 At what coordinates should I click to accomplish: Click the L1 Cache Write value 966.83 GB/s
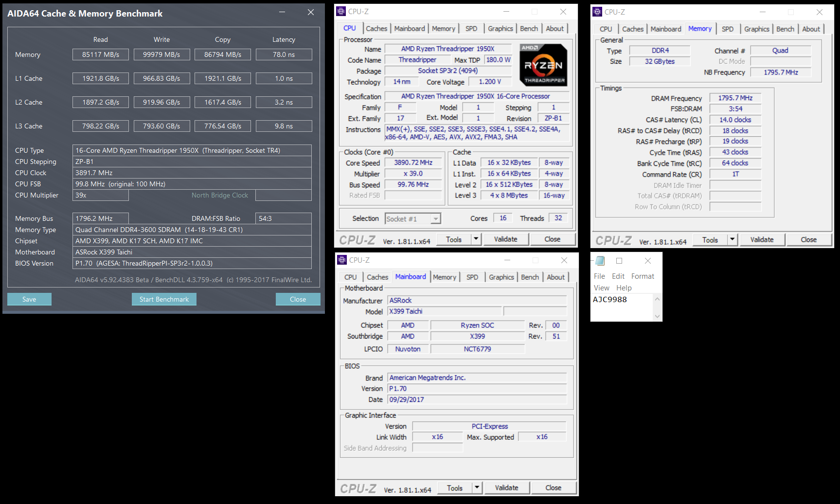(161, 78)
